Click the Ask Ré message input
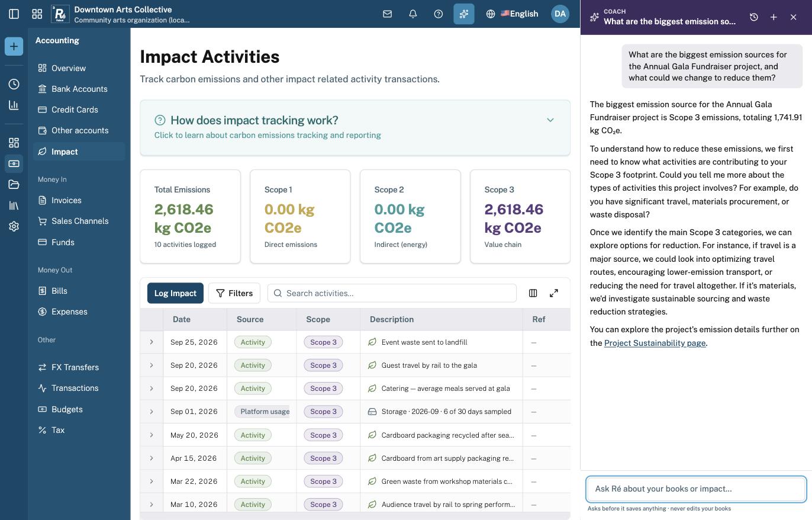The image size is (812, 520). tap(696, 489)
